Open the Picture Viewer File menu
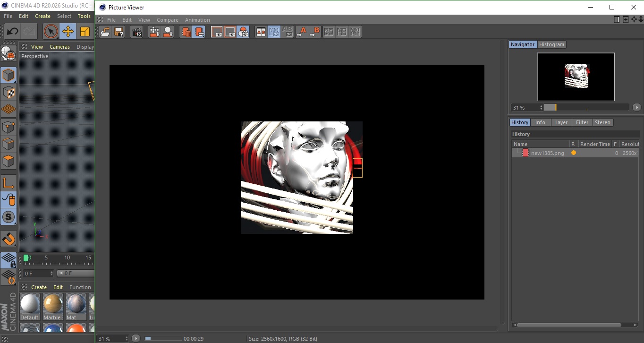This screenshot has height=343, width=644. [x=111, y=20]
